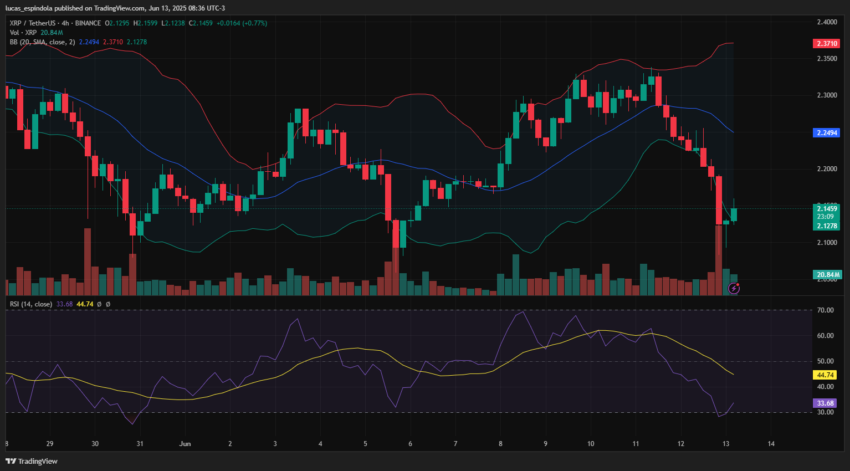The width and height of the screenshot is (850, 471).
Task: Select the blue 2.2494 basis price label
Action: point(826,133)
